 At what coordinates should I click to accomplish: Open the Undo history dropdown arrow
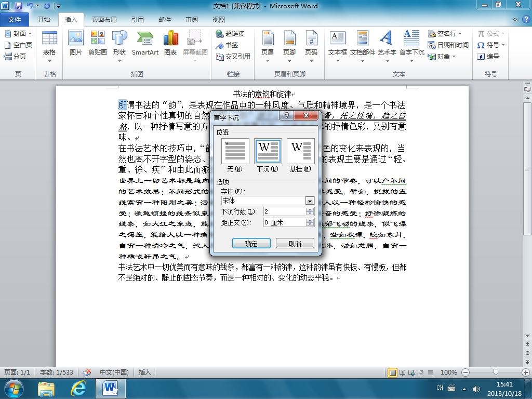(37, 6)
